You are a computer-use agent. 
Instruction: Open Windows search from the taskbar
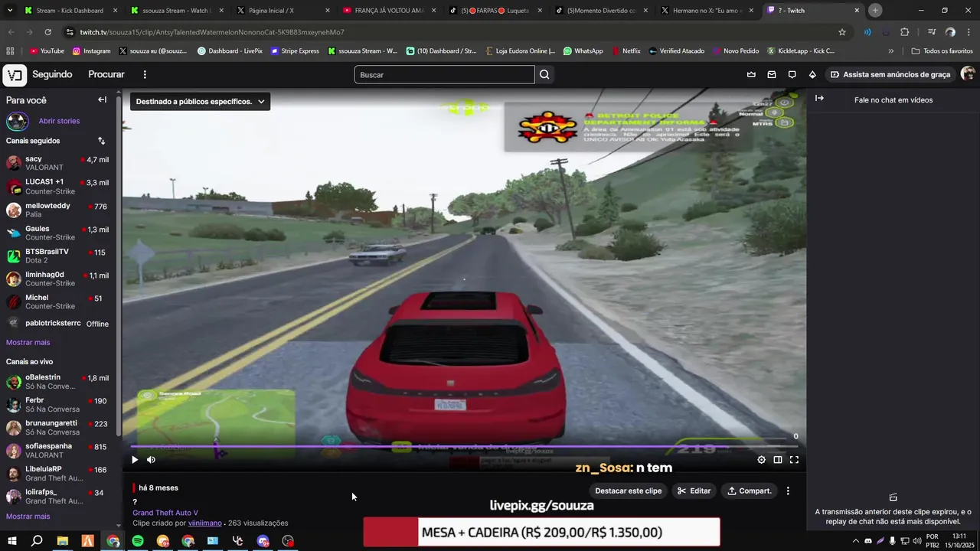(x=37, y=541)
